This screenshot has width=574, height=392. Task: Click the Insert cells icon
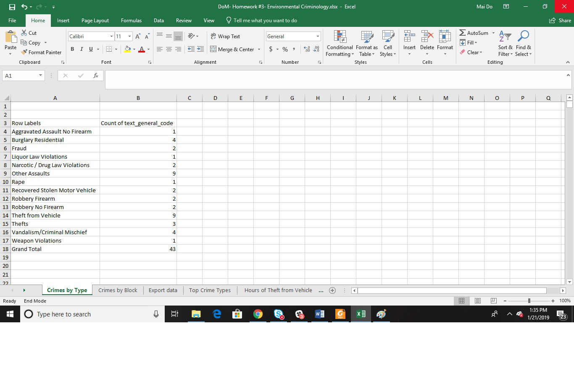[x=409, y=37]
